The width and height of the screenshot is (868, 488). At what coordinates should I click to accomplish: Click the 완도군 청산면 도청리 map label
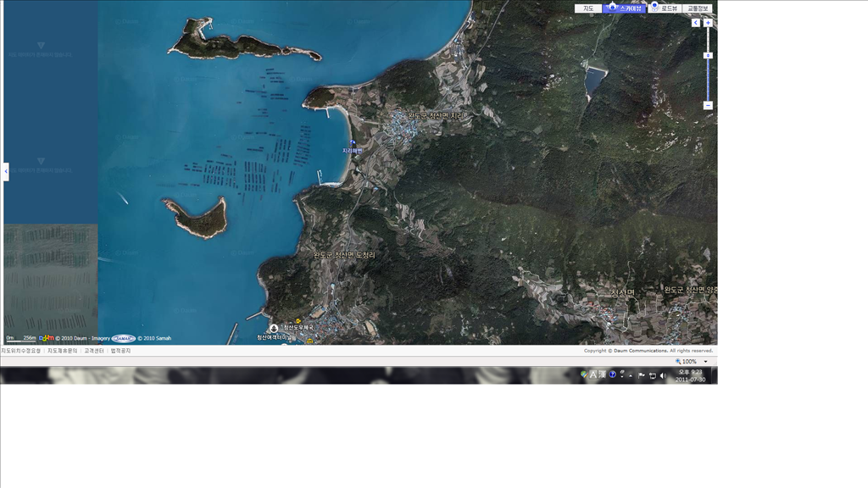[344, 255]
